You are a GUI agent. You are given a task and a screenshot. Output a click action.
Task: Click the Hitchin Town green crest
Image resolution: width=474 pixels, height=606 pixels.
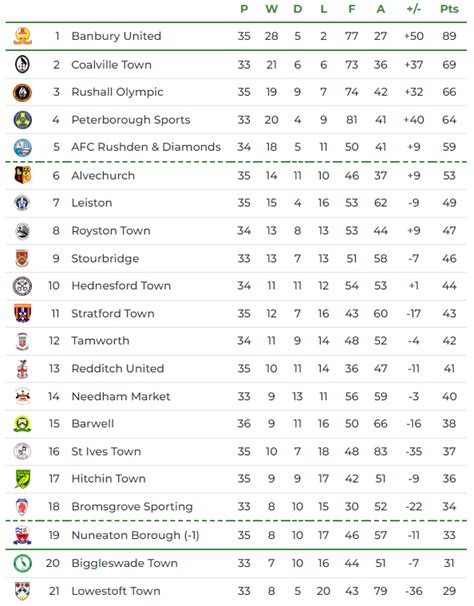pos(22,479)
